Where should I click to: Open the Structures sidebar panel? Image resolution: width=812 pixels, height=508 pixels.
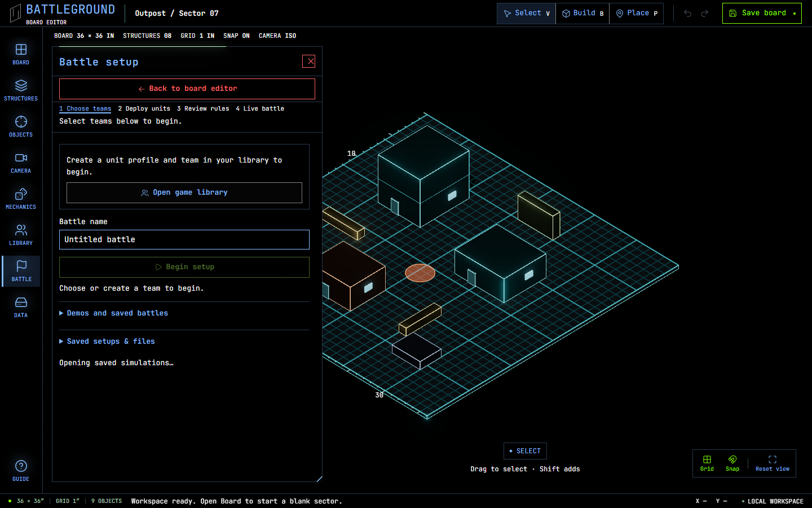(x=21, y=90)
